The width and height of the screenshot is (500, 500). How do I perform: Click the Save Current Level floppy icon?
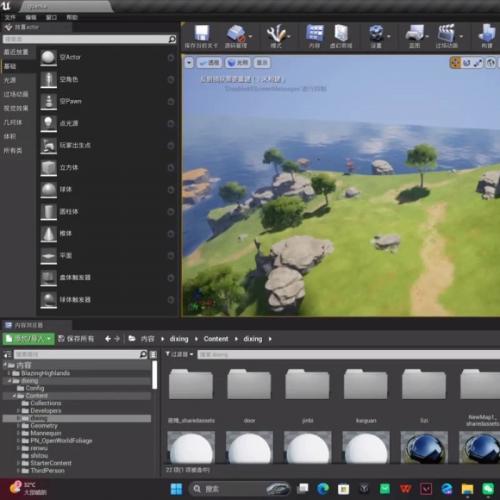click(202, 33)
